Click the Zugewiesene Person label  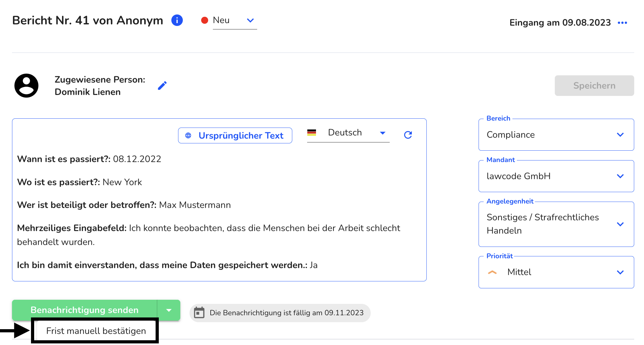pyautogui.click(x=100, y=79)
